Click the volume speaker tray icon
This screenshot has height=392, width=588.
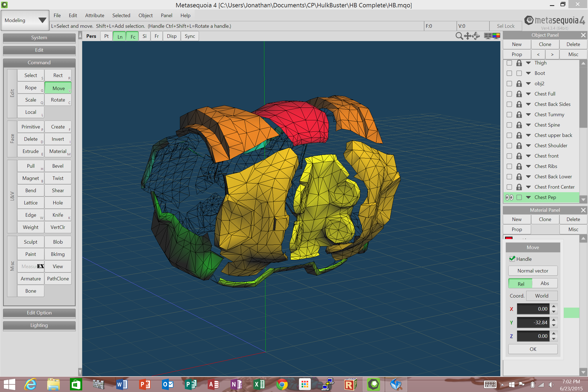click(551, 385)
